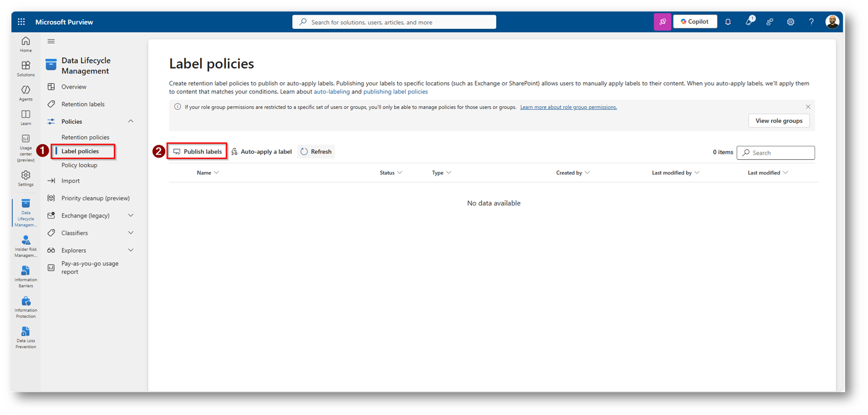Click Microsoft Purview title
868x415 pixels.
[64, 22]
